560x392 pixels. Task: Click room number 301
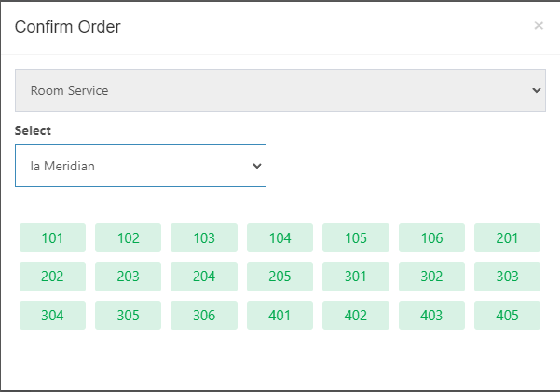(x=356, y=277)
